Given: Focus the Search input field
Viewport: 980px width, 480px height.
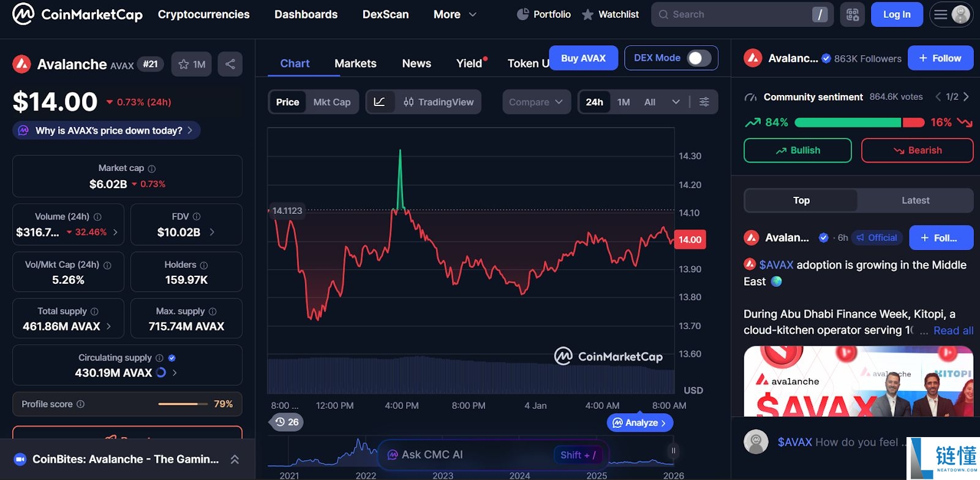Looking at the screenshot, I should point(742,14).
